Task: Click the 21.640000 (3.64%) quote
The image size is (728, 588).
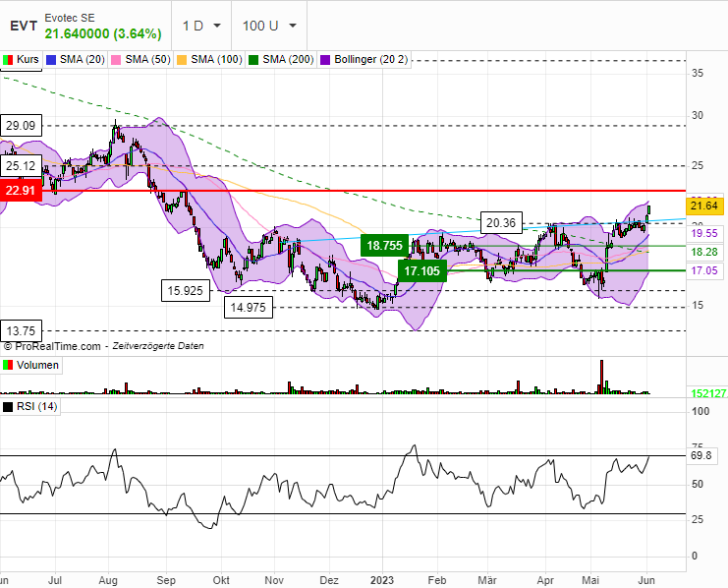Action: pos(103,34)
